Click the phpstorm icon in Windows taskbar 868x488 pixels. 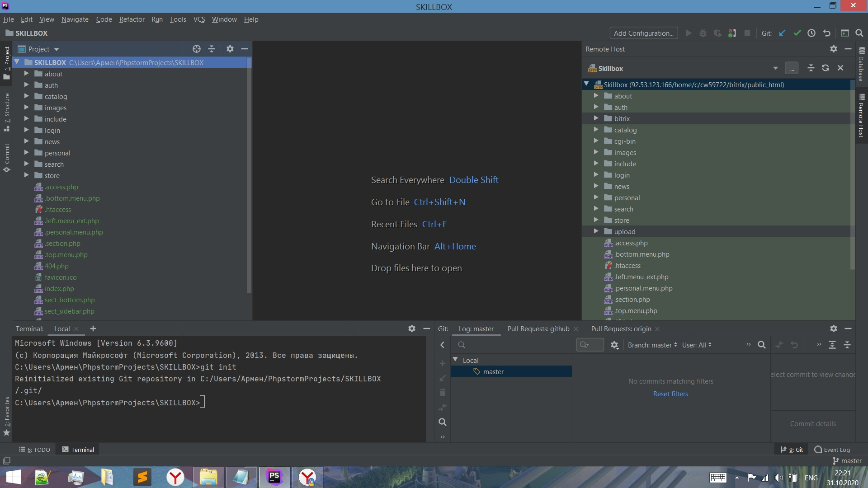[275, 477]
